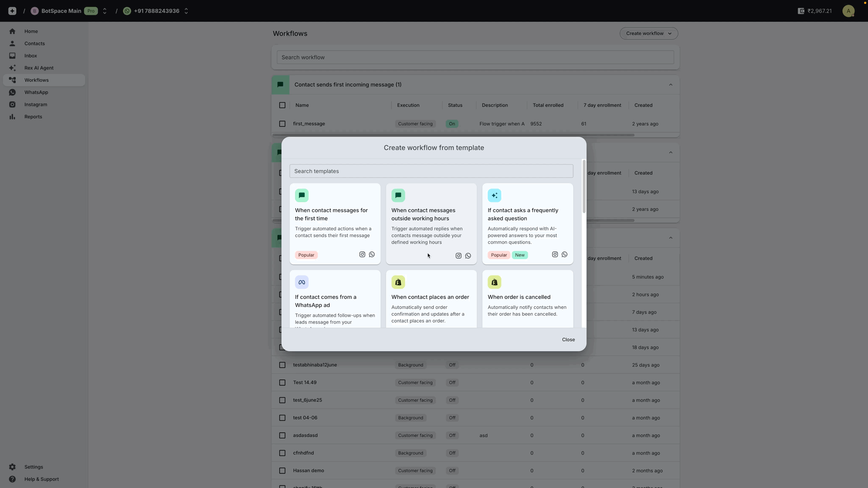Image resolution: width=868 pixels, height=488 pixels.
Task: Click Instagram icon on frequently asked question card
Action: click(555, 255)
